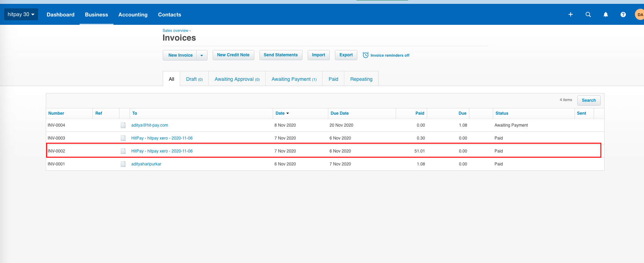The height and width of the screenshot is (263, 644).
Task: Open aditya@hit-pay.com contact link
Action: pyautogui.click(x=149, y=125)
